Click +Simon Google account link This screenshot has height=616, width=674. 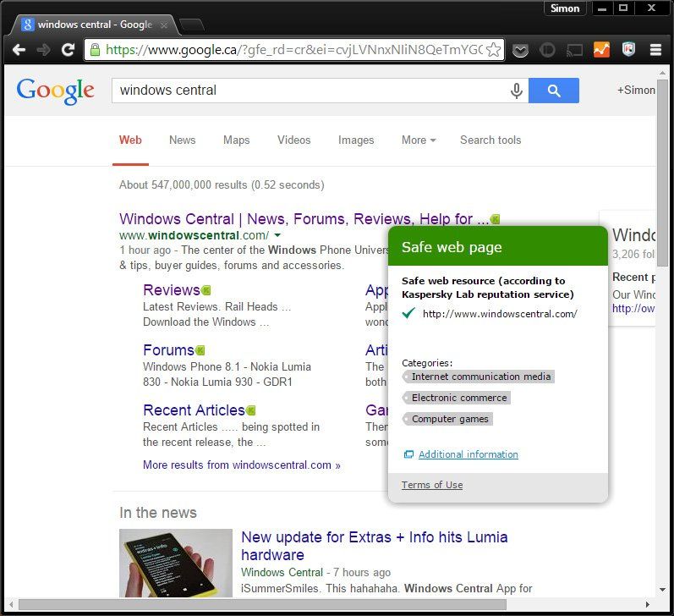tap(636, 91)
